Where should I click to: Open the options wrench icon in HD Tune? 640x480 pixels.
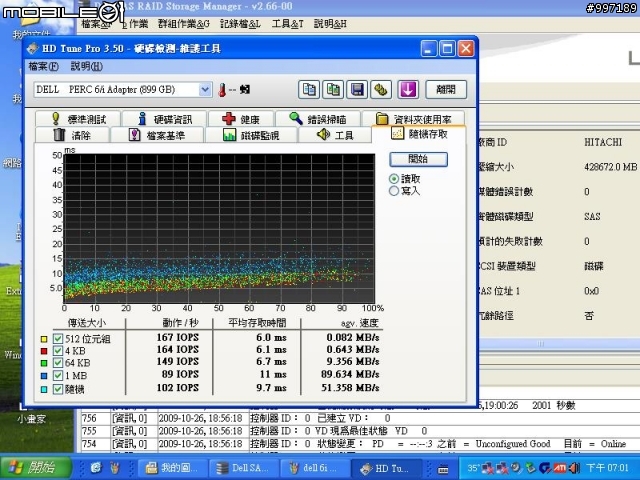coord(381,89)
